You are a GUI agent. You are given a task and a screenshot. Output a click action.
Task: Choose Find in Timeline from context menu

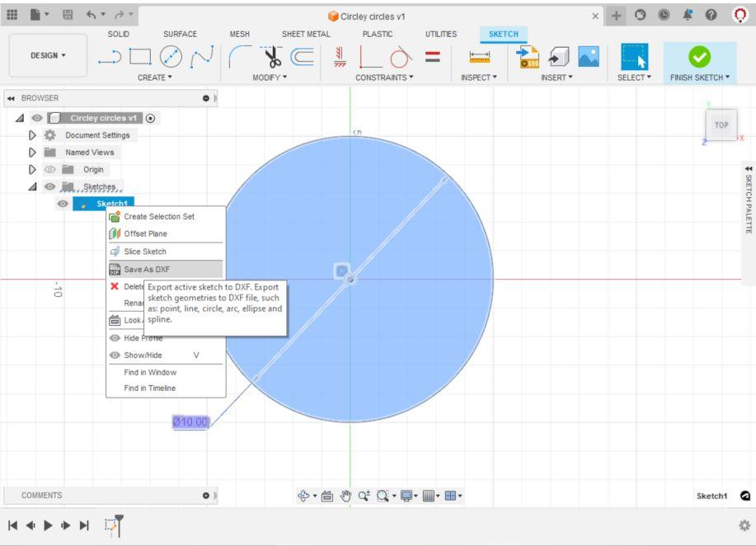point(167,388)
